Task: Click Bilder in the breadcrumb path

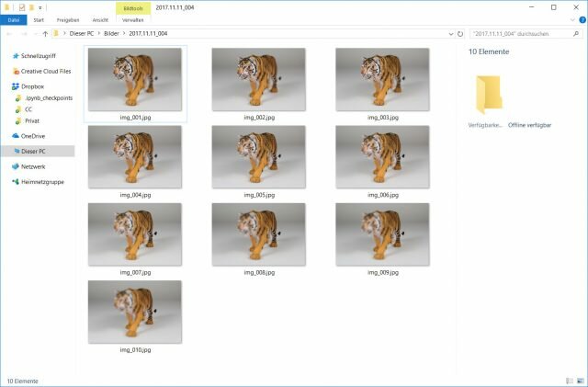Action: pos(109,33)
